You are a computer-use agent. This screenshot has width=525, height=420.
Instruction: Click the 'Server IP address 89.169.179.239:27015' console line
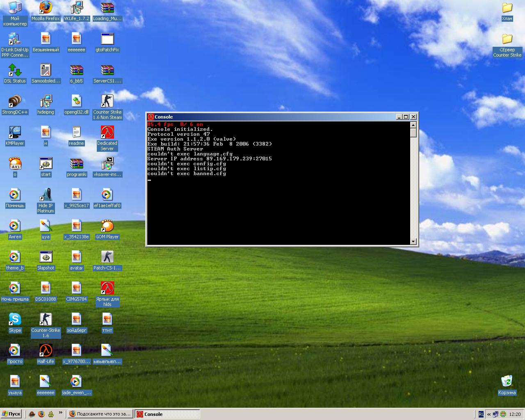point(210,159)
